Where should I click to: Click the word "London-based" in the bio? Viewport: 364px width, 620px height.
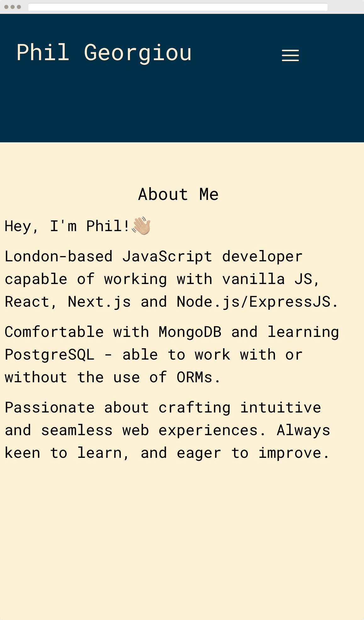click(59, 256)
